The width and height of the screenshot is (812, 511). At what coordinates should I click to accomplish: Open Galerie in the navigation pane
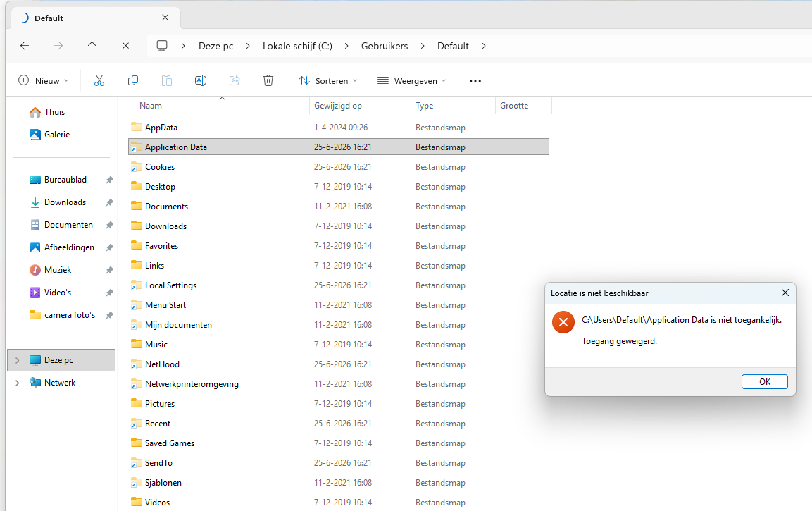coord(50,134)
